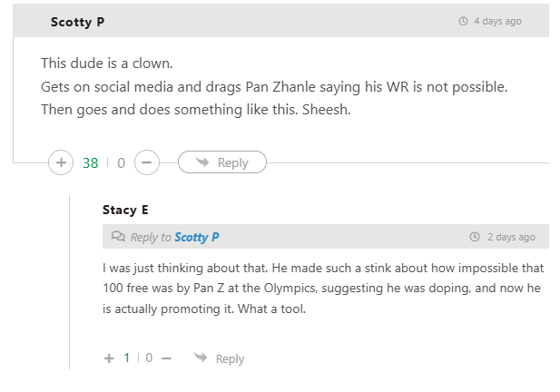Image resolution: width=560 pixels, height=392 pixels.
Task: Click the '2 days ago' timestamp
Action: 511,237
